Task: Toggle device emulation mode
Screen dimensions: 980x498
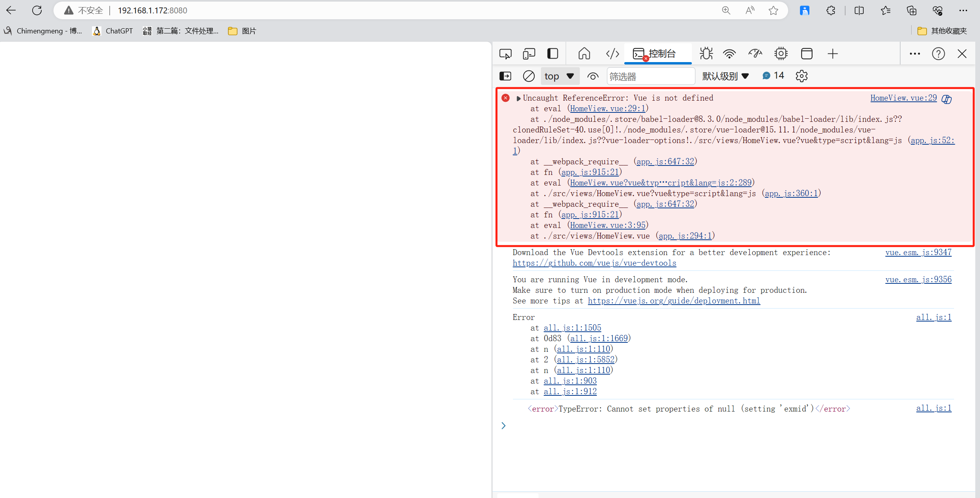Action: [x=529, y=53]
